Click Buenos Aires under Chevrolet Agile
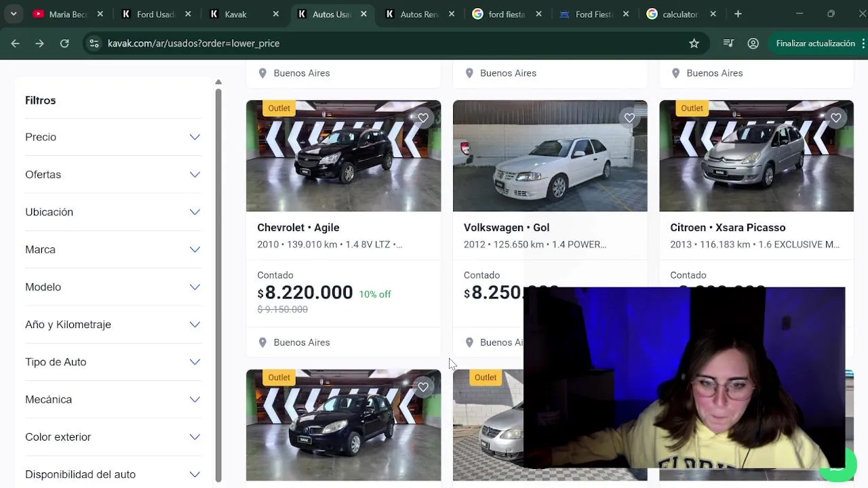The height and width of the screenshot is (488, 868). point(302,342)
